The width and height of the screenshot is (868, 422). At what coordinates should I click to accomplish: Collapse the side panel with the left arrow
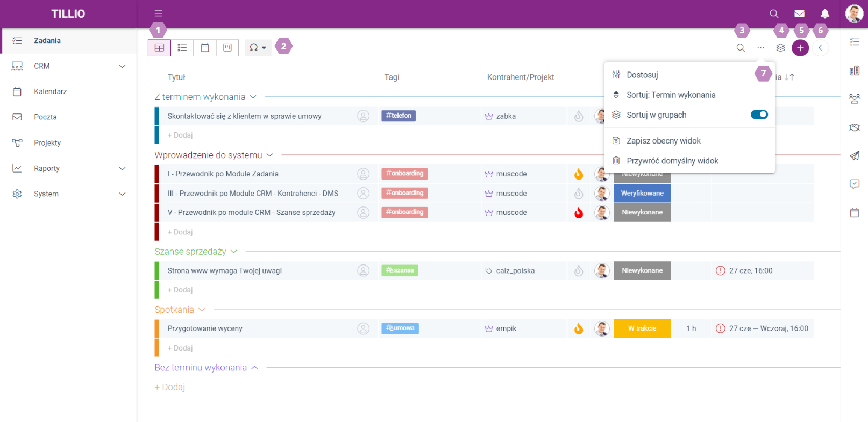[x=820, y=48]
